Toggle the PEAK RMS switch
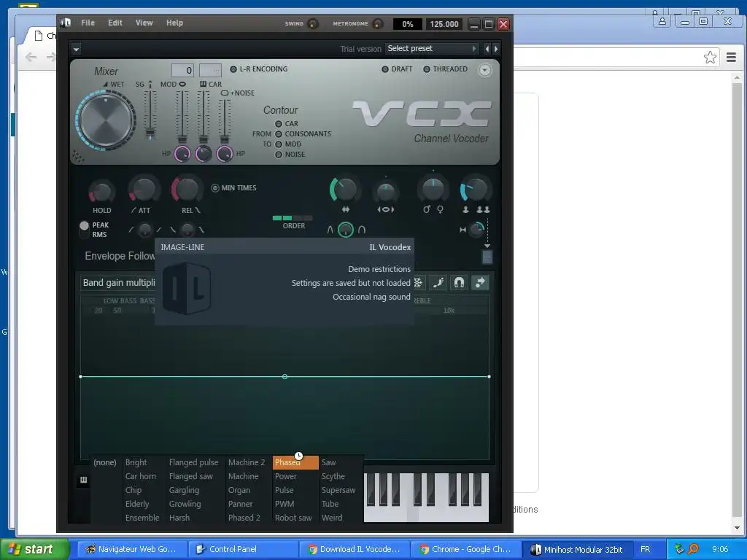 pos(85,230)
